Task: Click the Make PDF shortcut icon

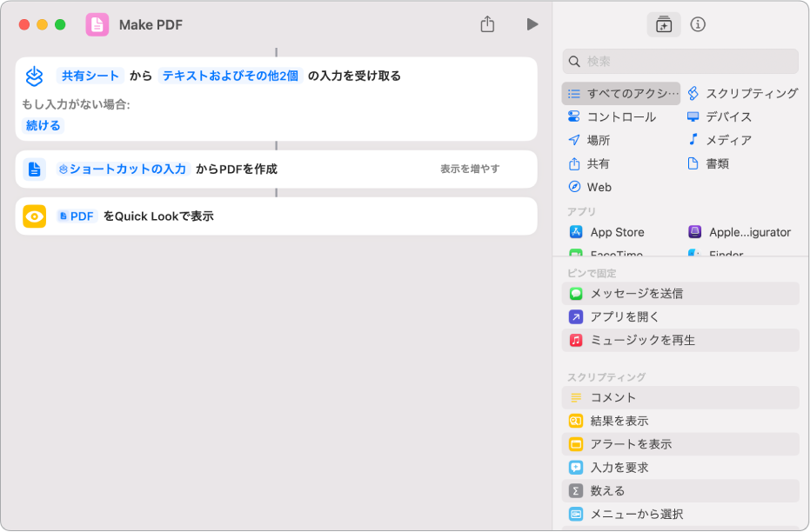Action: pyautogui.click(x=97, y=24)
